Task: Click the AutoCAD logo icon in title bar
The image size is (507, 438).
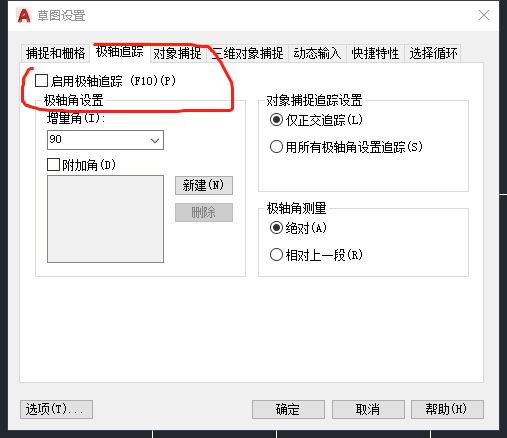Action: (24, 16)
